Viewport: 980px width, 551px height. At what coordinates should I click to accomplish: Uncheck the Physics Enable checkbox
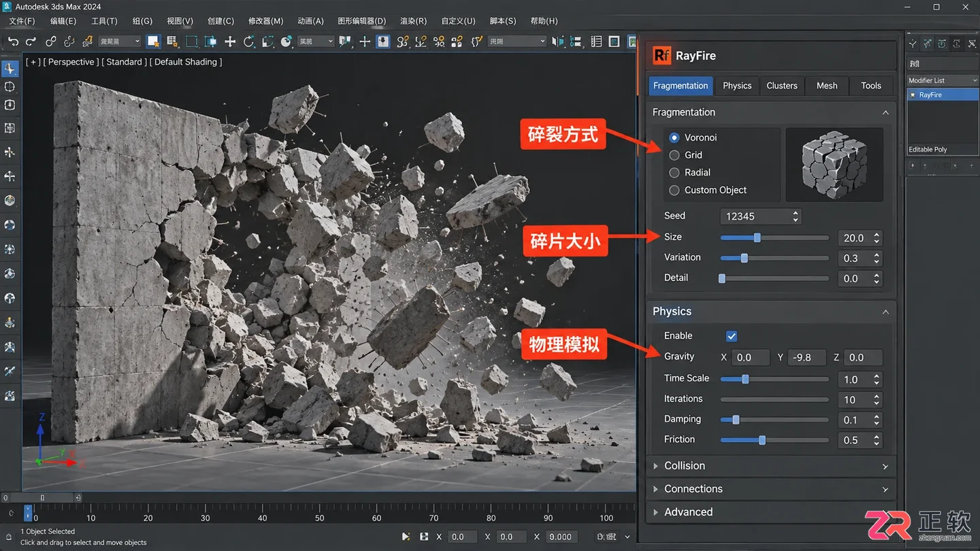732,336
